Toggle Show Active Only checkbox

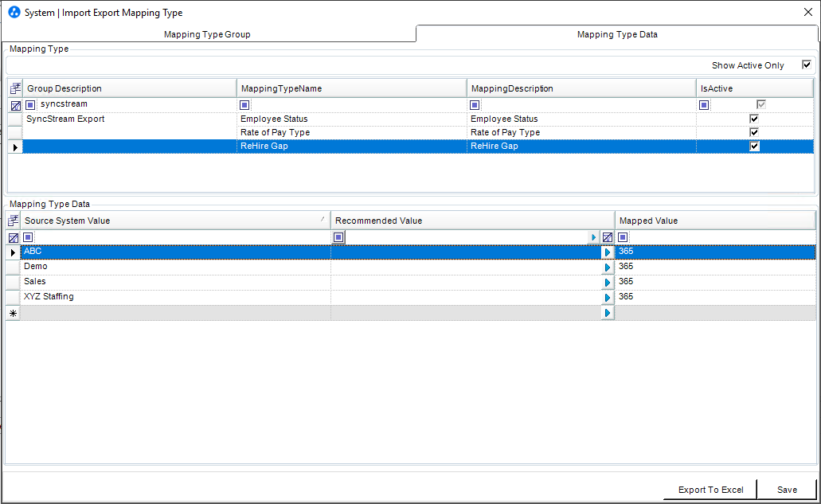click(807, 65)
